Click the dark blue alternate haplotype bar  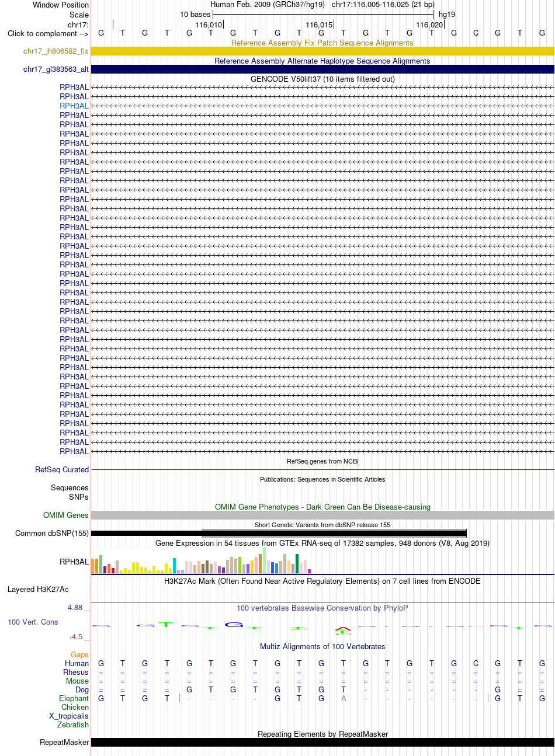click(x=322, y=69)
